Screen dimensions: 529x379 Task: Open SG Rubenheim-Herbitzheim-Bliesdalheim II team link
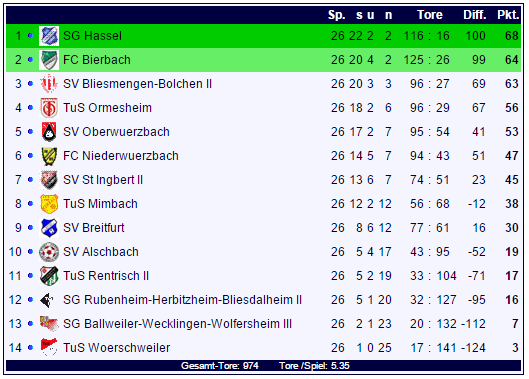point(182,300)
